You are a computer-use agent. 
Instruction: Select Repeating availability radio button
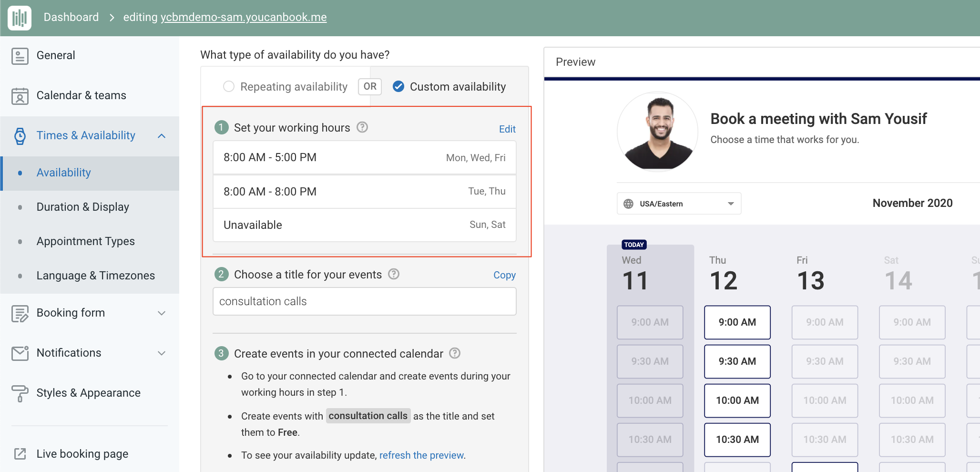(x=229, y=86)
